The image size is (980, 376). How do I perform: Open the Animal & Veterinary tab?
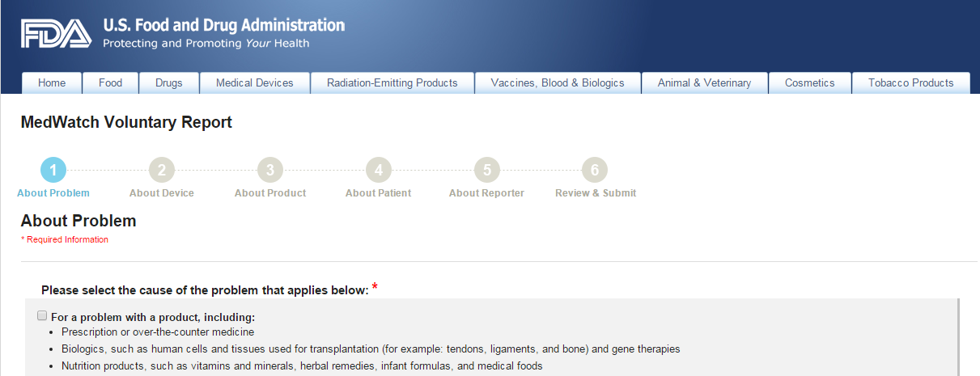point(704,82)
